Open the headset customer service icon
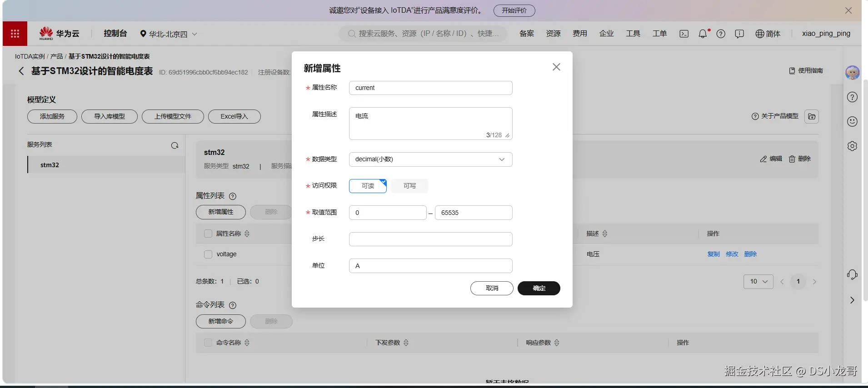 click(853, 275)
